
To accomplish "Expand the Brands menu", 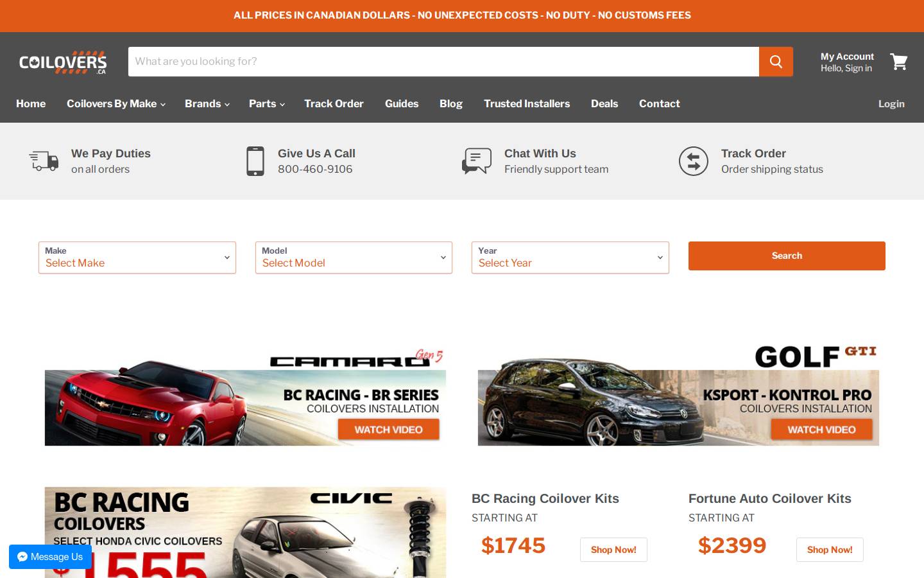I will click(x=207, y=103).
